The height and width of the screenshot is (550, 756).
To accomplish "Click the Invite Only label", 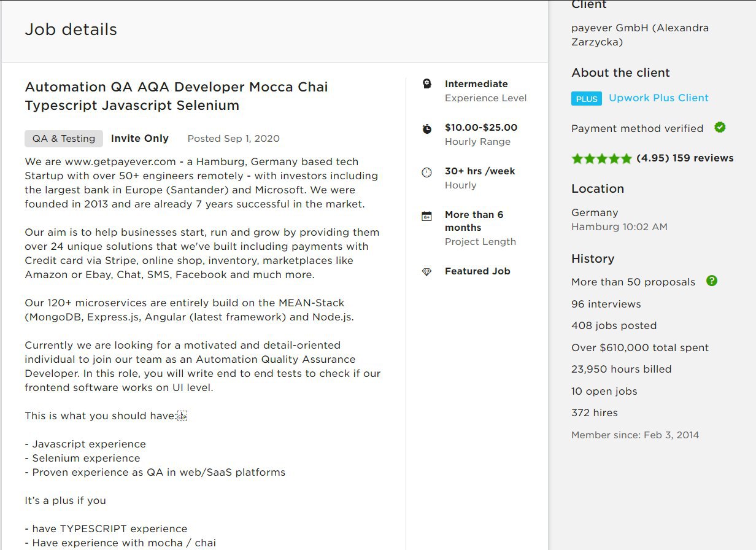I will (x=140, y=139).
